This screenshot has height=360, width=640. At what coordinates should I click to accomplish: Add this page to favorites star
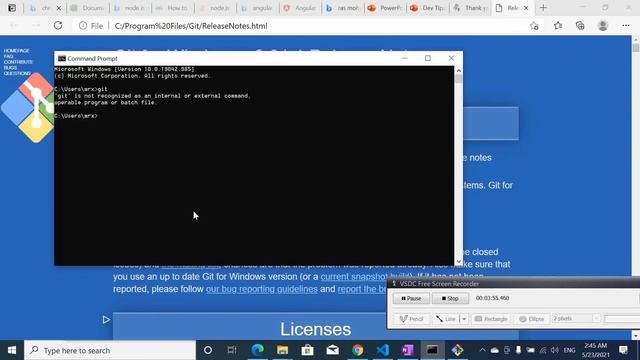tap(534, 26)
